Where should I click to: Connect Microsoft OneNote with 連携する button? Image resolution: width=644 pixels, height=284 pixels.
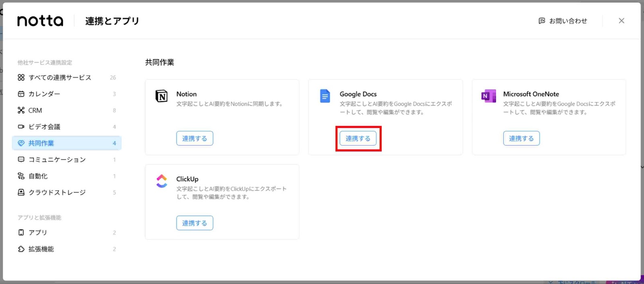[522, 139]
